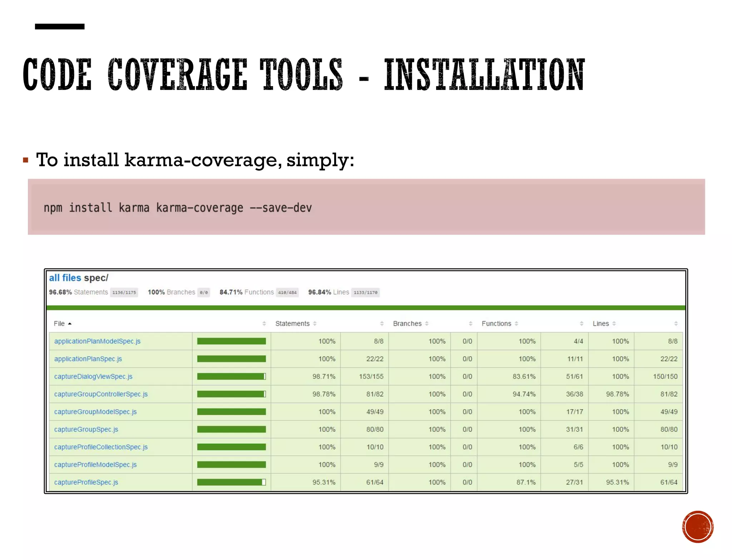Open captureProfileModelSpec.js file link
732x560 pixels.
[95, 464]
